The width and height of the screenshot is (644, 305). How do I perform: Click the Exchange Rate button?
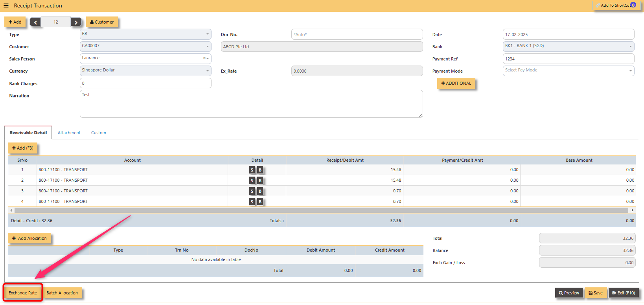(23, 293)
